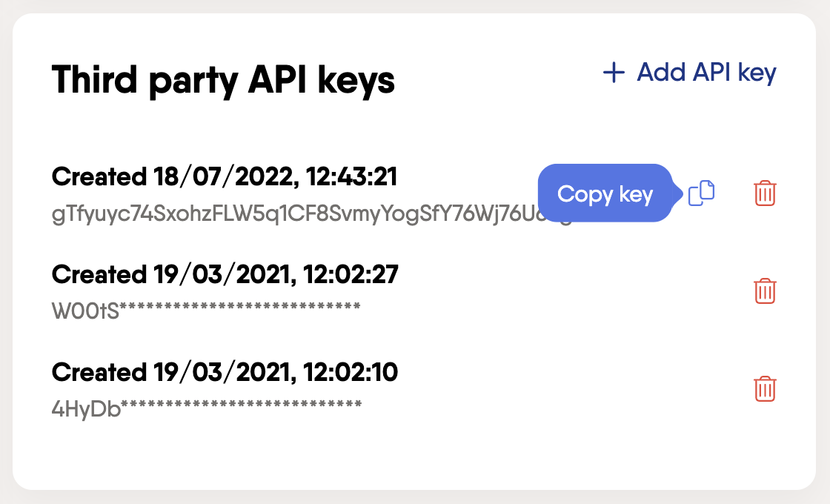Delete the 4HyDb API key
830x504 pixels.
(x=765, y=388)
